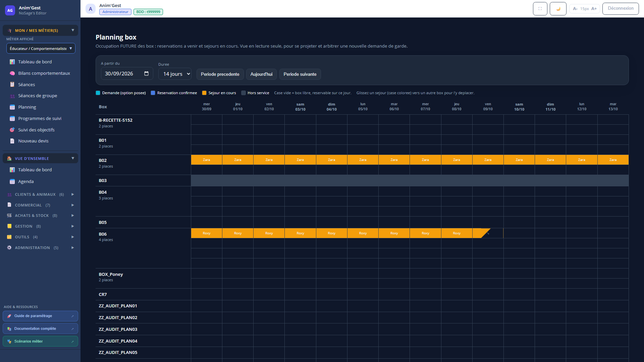This screenshot has width=644, height=362.
Task: Select Roxy stay cell on 08/10
Action: click(457, 233)
